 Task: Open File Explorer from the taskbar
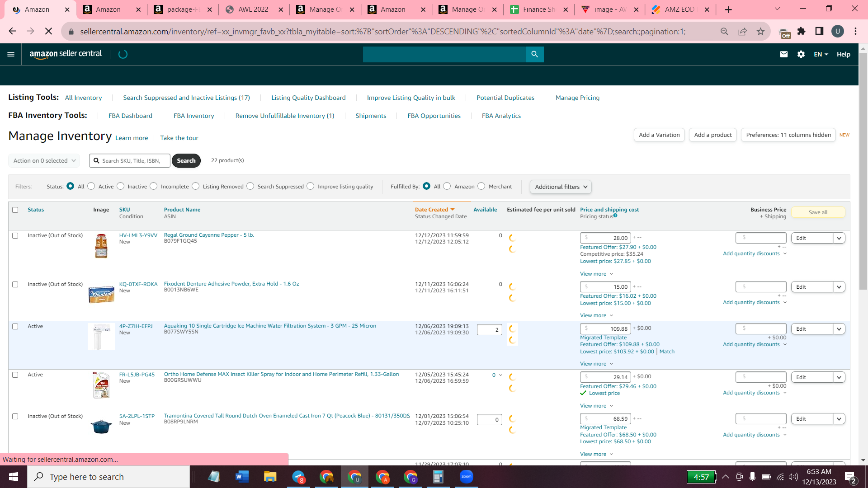[x=270, y=477]
